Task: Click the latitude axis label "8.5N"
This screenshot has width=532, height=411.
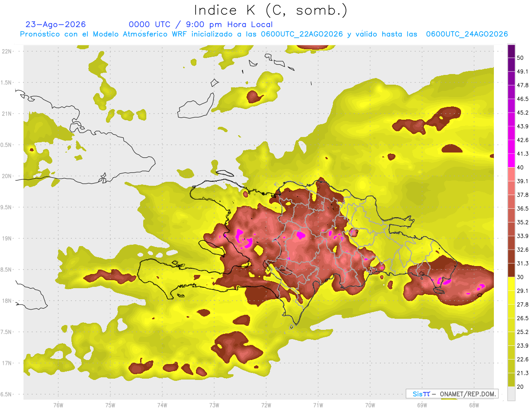Action: (x=6, y=270)
